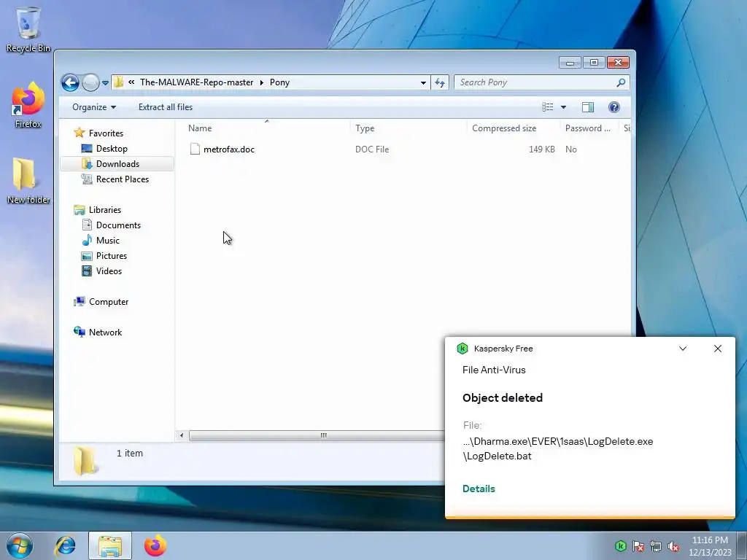Viewport: 747px width, 560px height.
Task: Dismiss the Kaspersky Free notification
Action: pos(718,349)
